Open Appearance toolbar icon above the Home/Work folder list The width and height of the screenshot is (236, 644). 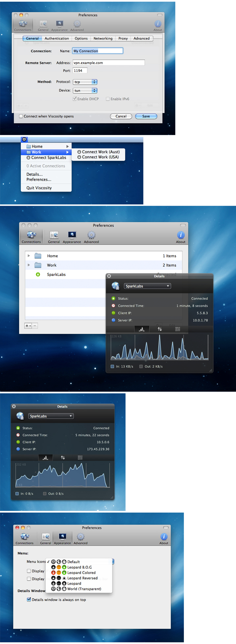point(72,237)
